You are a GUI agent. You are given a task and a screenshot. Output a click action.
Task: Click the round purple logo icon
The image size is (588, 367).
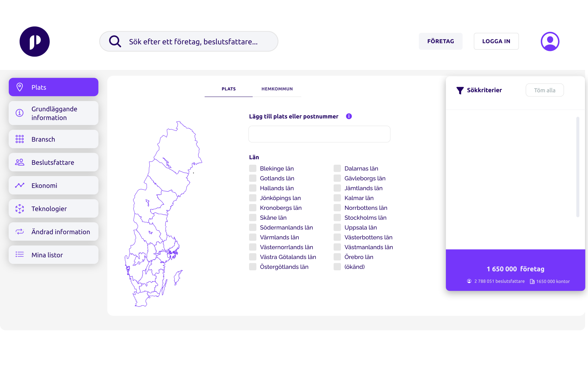(x=34, y=42)
